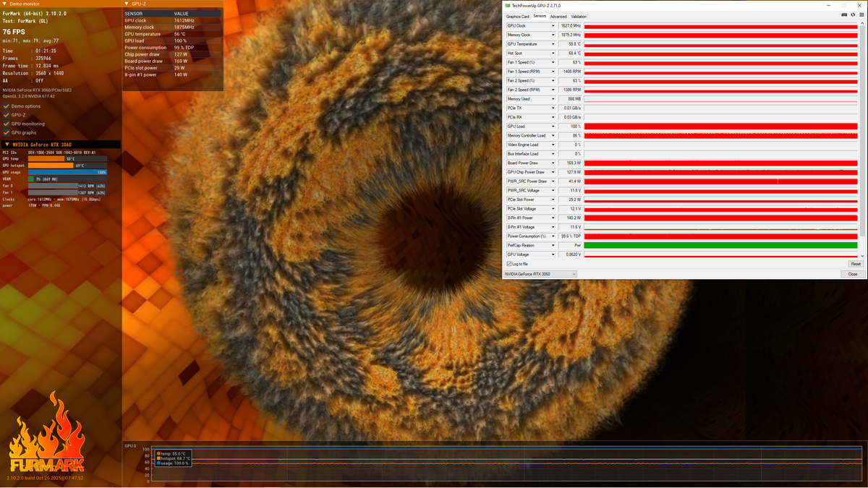Viewport: 868px width, 488px height.
Task: Collapse the Demo monitor panel
Action: point(5,4)
